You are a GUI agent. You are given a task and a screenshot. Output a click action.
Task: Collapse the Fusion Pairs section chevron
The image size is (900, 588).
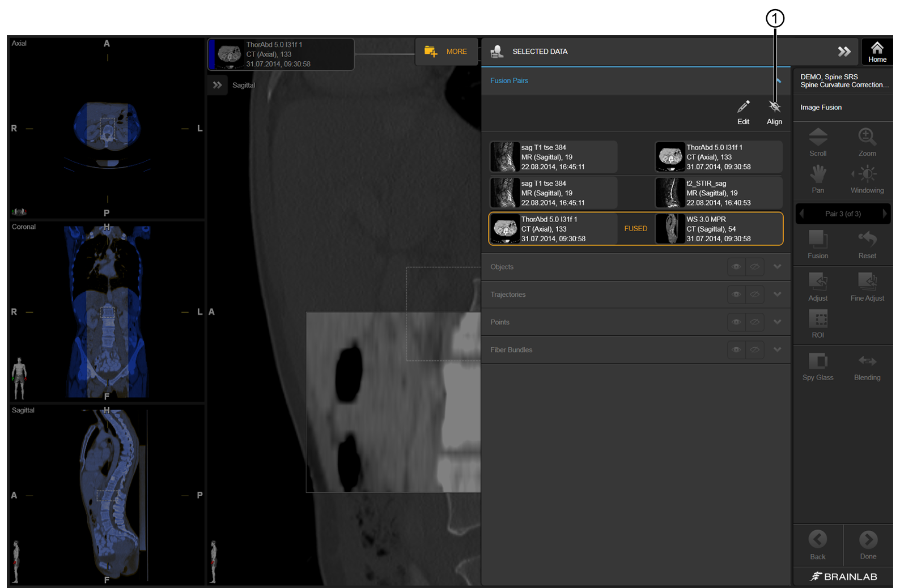(x=779, y=81)
